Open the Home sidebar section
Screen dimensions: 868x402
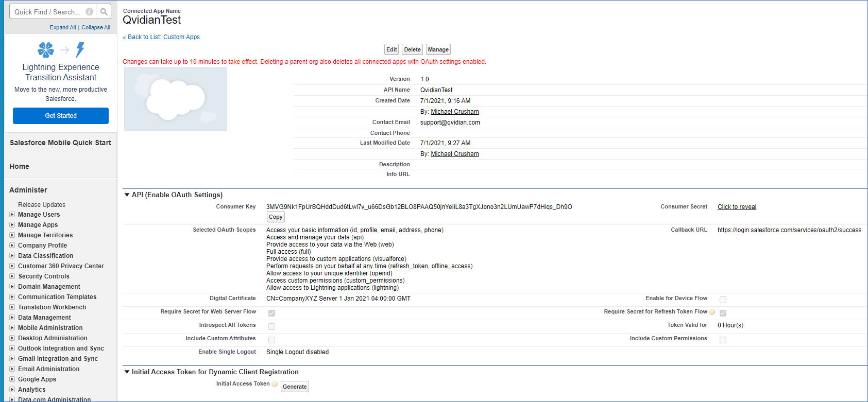coord(19,166)
